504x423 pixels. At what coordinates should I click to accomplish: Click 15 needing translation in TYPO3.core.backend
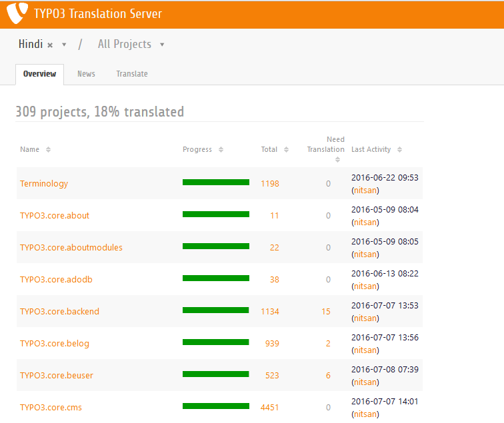[326, 312]
